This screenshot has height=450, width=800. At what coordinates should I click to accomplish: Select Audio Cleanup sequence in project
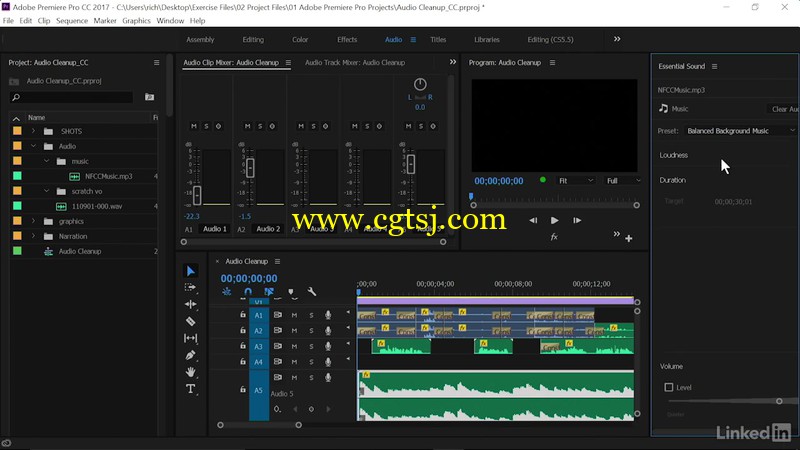(x=80, y=252)
